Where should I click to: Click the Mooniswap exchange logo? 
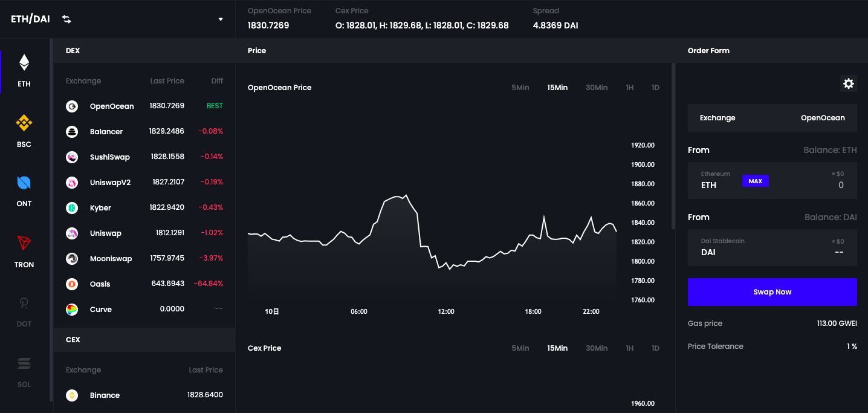pos(72,259)
